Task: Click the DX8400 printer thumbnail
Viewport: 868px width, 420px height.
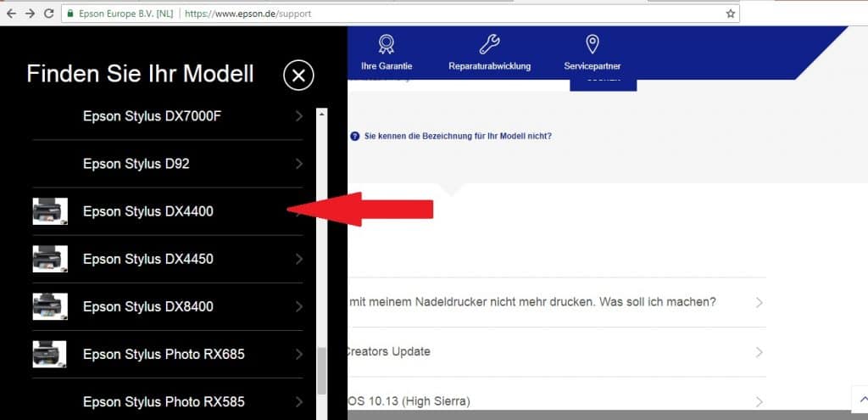Action: click(50, 306)
